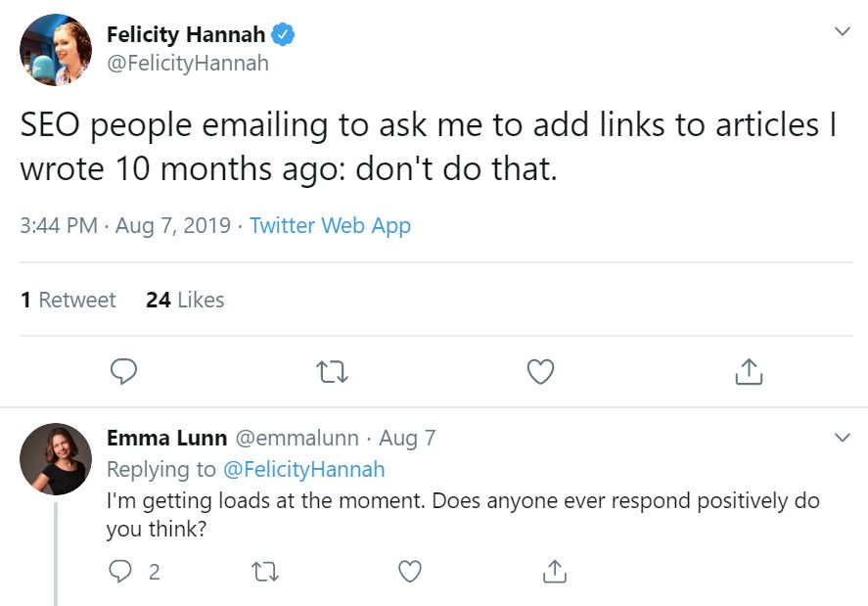Reply to Emma Lunn's comment
Image resolution: width=868 pixels, height=606 pixels.
(x=120, y=571)
